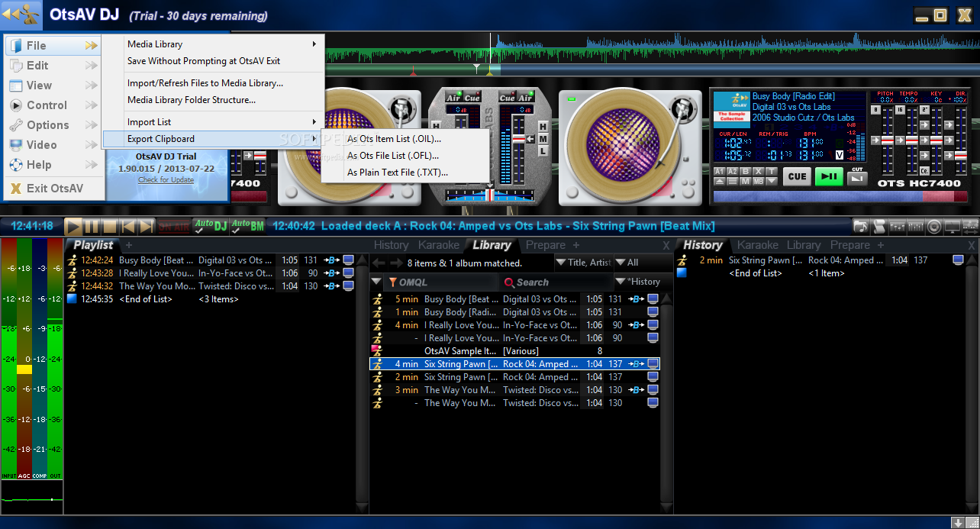This screenshot has height=529, width=980.
Task: Expand the View menu
Action: point(53,85)
